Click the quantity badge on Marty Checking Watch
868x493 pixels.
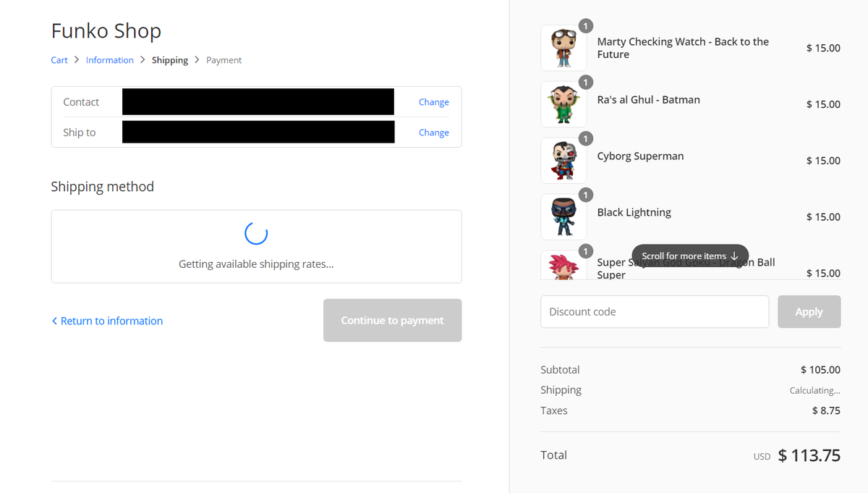tap(586, 25)
